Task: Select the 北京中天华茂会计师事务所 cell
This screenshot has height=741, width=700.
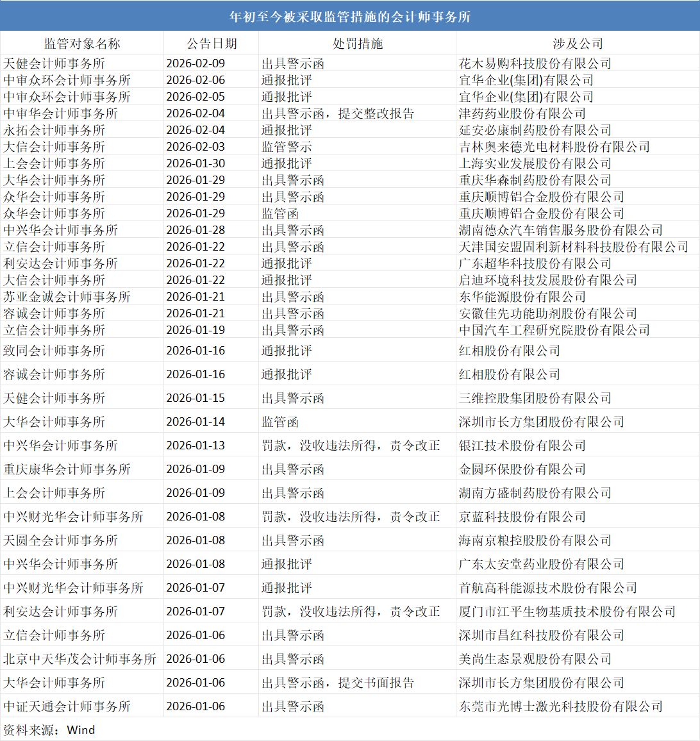Action: click(x=79, y=659)
